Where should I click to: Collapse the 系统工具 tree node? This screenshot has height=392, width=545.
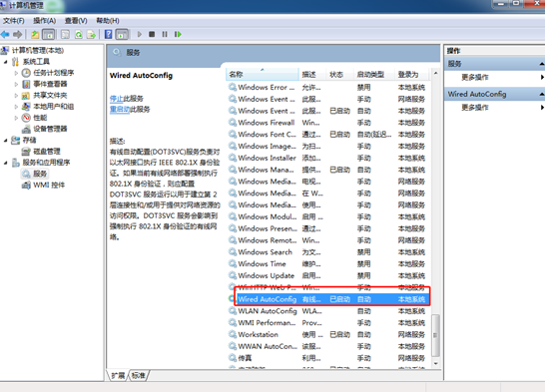point(6,62)
